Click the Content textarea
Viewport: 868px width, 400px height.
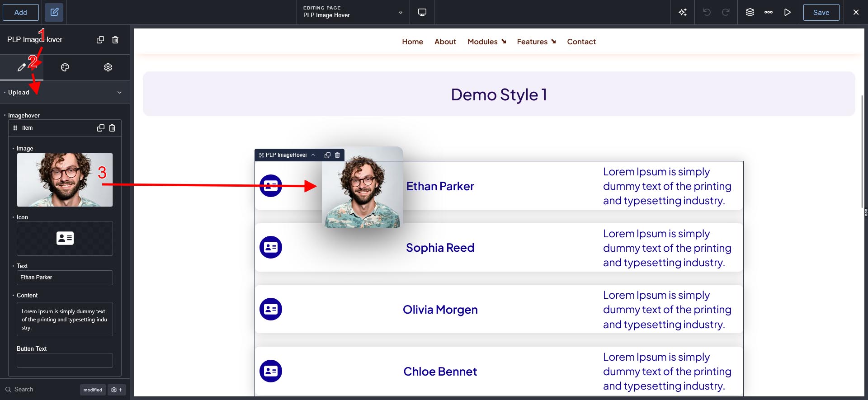(x=65, y=319)
